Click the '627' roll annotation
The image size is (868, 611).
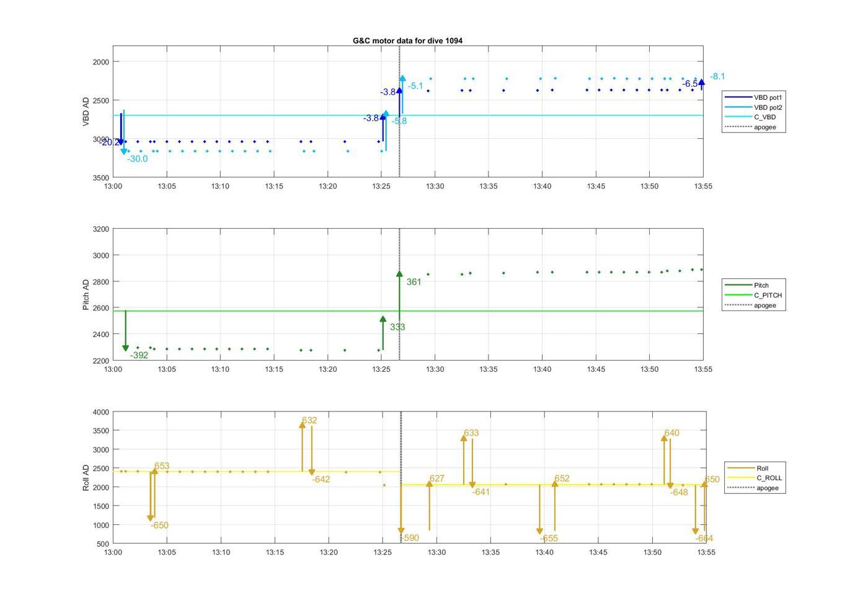pos(437,478)
